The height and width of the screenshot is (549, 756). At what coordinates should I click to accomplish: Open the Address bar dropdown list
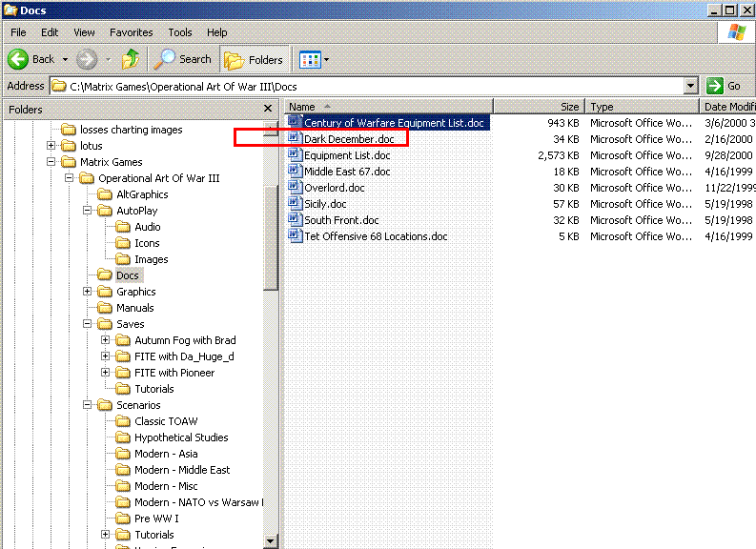click(691, 87)
